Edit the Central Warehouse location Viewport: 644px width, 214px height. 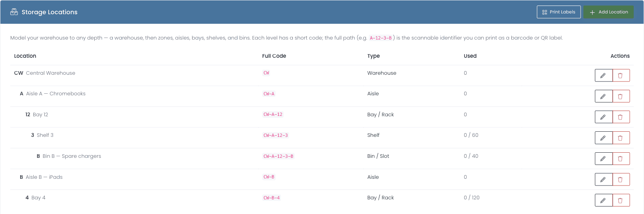(x=604, y=76)
